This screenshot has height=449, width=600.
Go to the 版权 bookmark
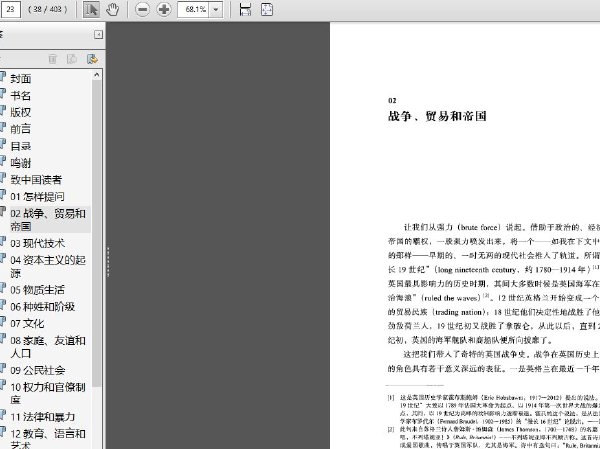21,112
